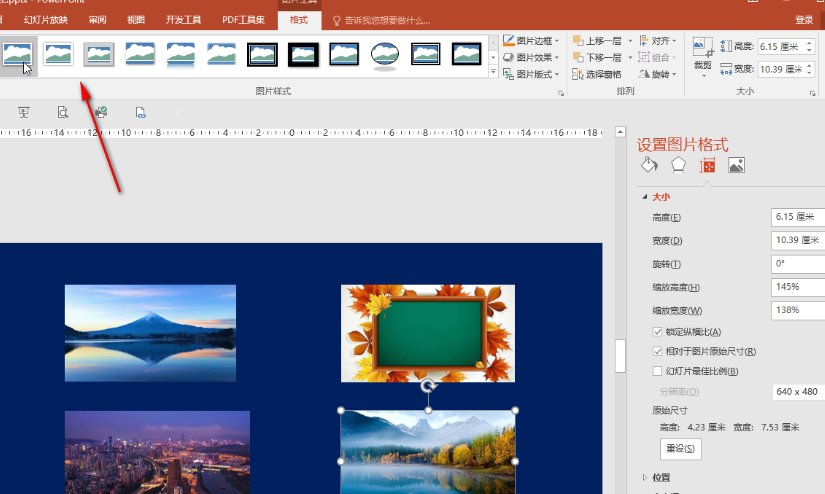Screen dimensions: 825x494
Task: Select the Mount Fuji picture on slide
Action: (x=150, y=333)
